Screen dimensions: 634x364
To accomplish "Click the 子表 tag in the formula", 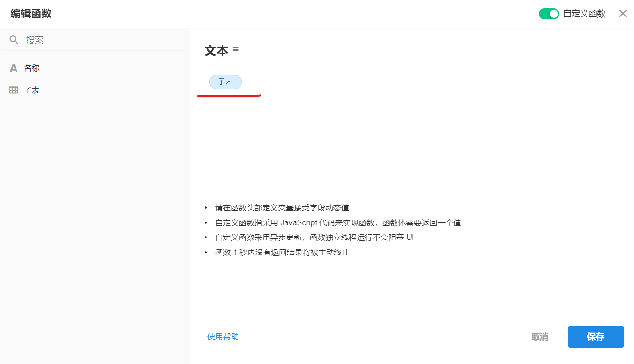I will [x=225, y=82].
